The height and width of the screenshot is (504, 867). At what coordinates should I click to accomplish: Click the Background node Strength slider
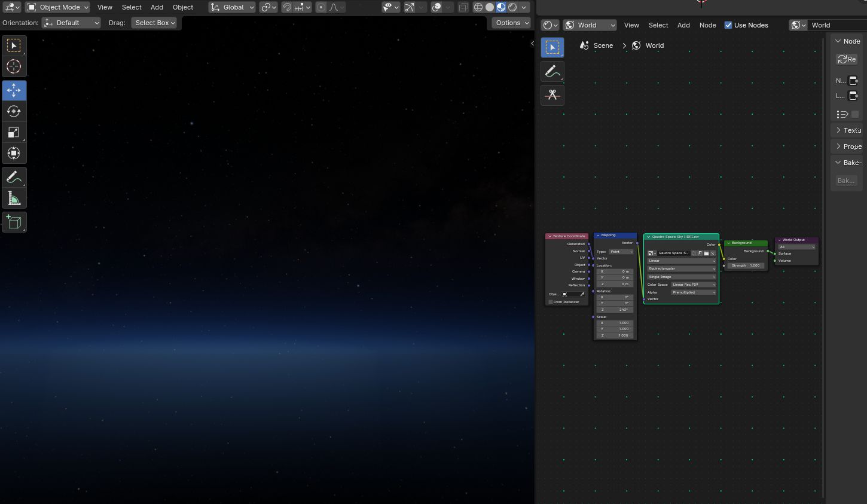tap(746, 265)
